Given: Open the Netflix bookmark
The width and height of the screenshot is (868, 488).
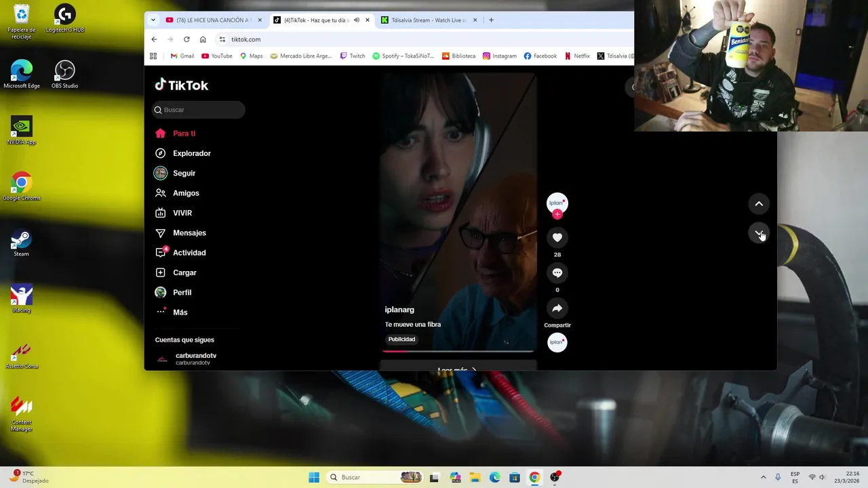Looking at the screenshot, I should click(x=577, y=56).
